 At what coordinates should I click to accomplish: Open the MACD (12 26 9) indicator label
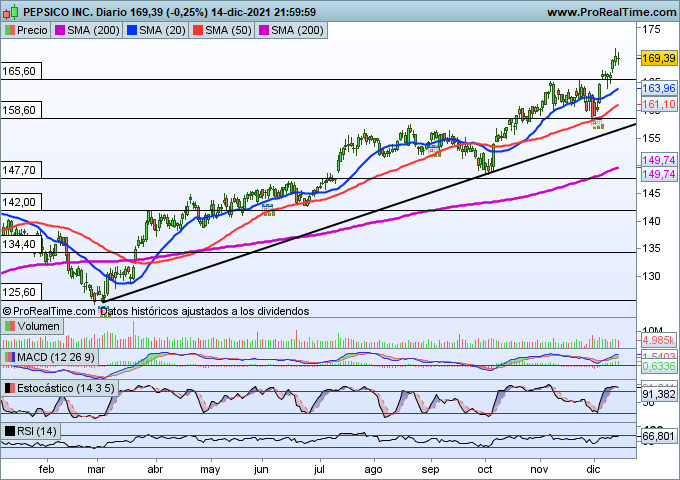coord(49,357)
